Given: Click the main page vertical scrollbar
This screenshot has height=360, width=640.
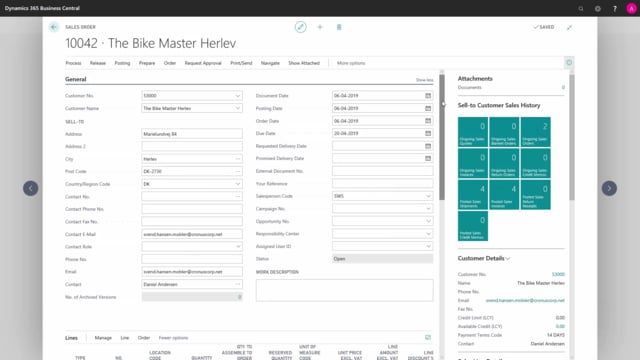Looking at the screenshot, I should point(442,137).
